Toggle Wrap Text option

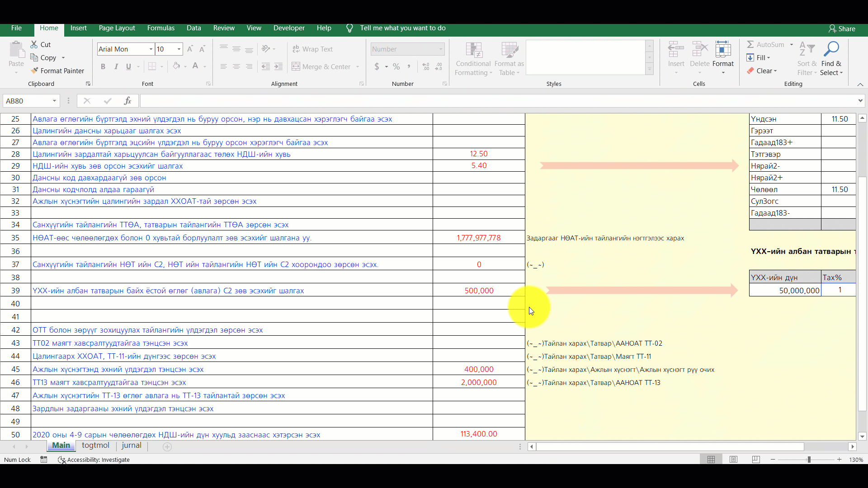[x=312, y=49]
